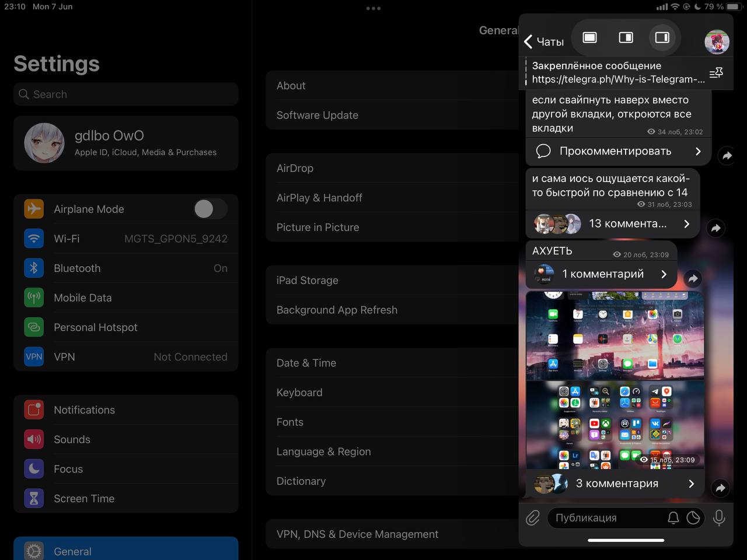This screenshot has width=747, height=560.
Task: Open Date & Time settings
Action: tap(392, 363)
